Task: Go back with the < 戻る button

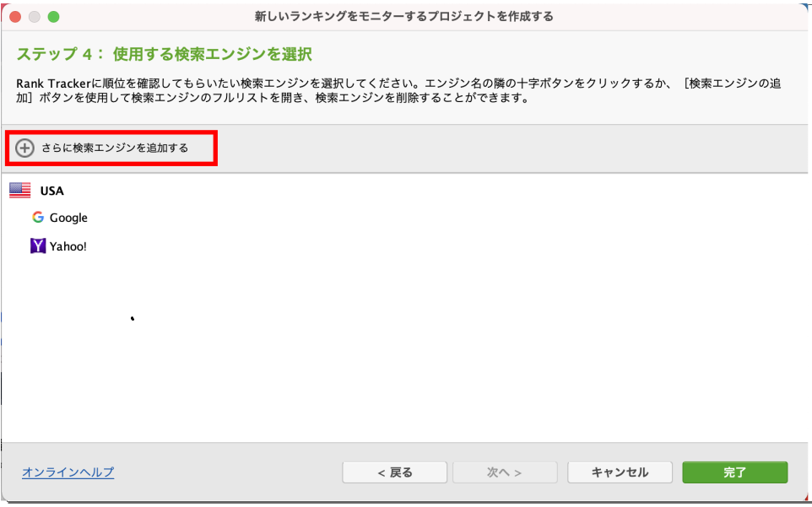Action: click(395, 472)
